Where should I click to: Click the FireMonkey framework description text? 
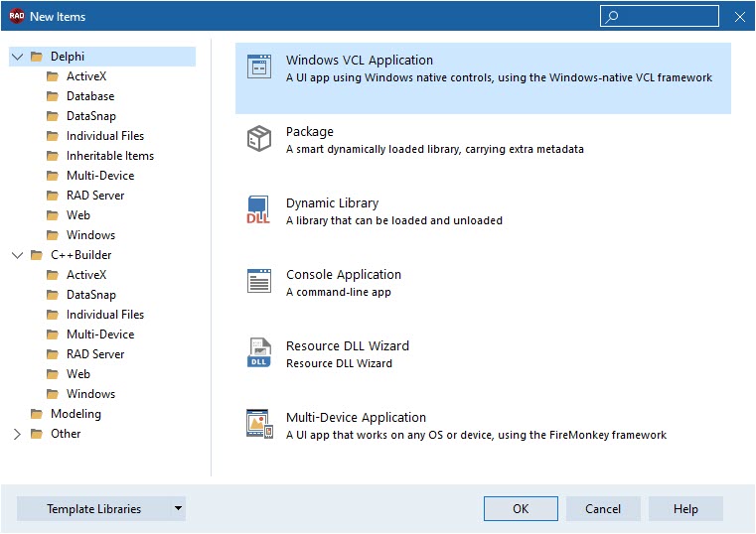point(476,436)
